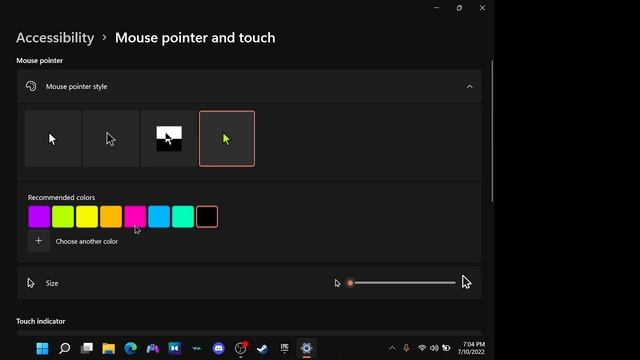Pick the orange recommended color
This screenshot has width=640, height=360.
tap(111, 216)
